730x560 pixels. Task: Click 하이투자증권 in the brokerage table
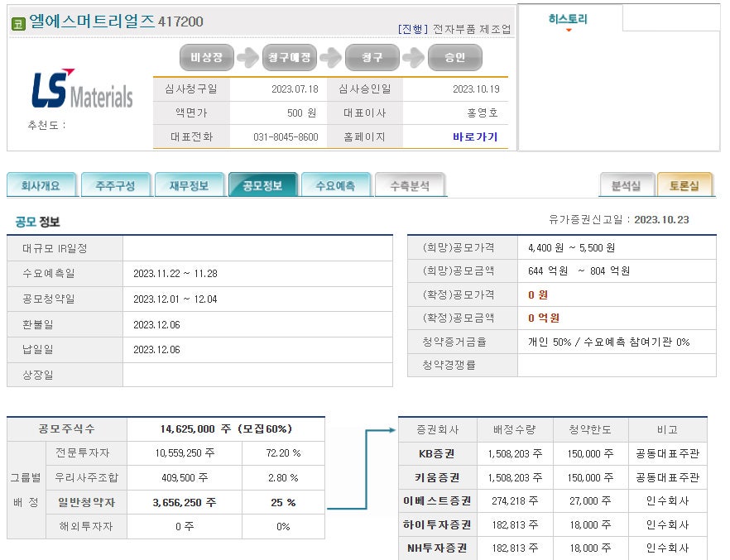(x=437, y=524)
